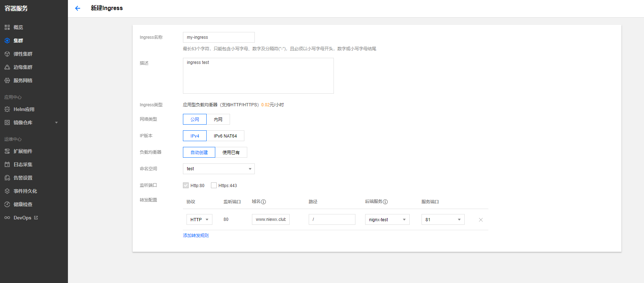Viewport: 644px width, 283px height.
Task: Click the 镜像仓库 sidebar icon
Action: coord(7,122)
